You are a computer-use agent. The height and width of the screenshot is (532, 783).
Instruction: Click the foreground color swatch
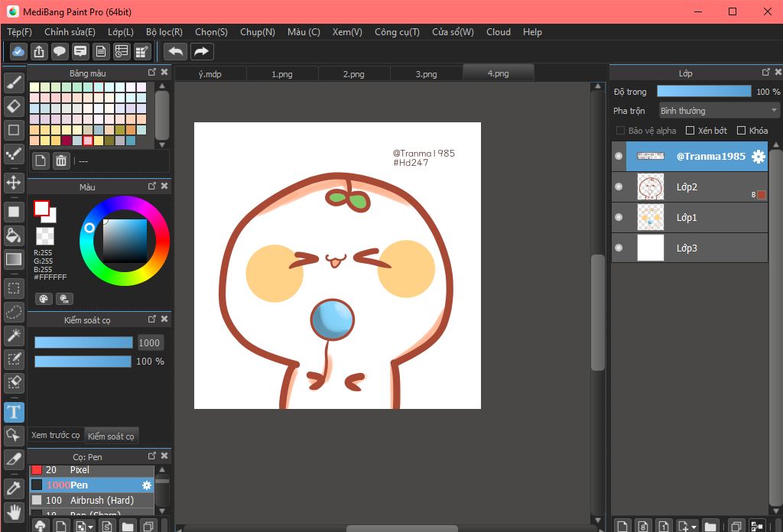[x=41, y=208]
